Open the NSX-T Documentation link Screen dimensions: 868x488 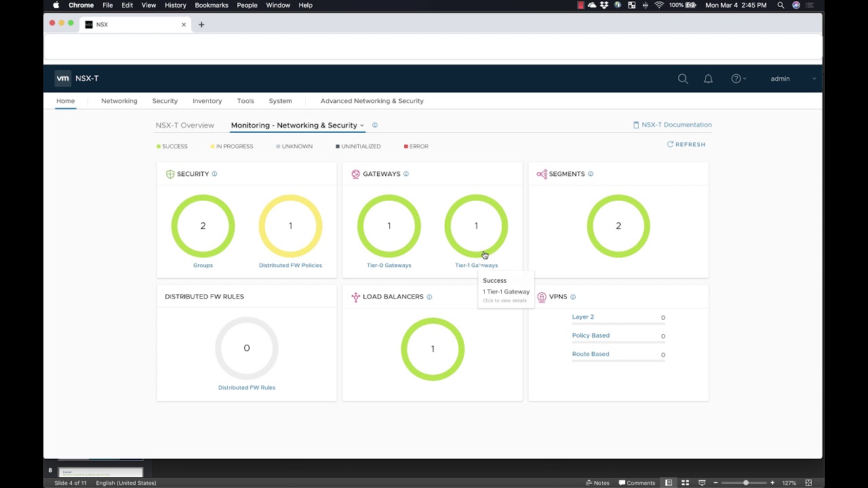click(x=672, y=125)
